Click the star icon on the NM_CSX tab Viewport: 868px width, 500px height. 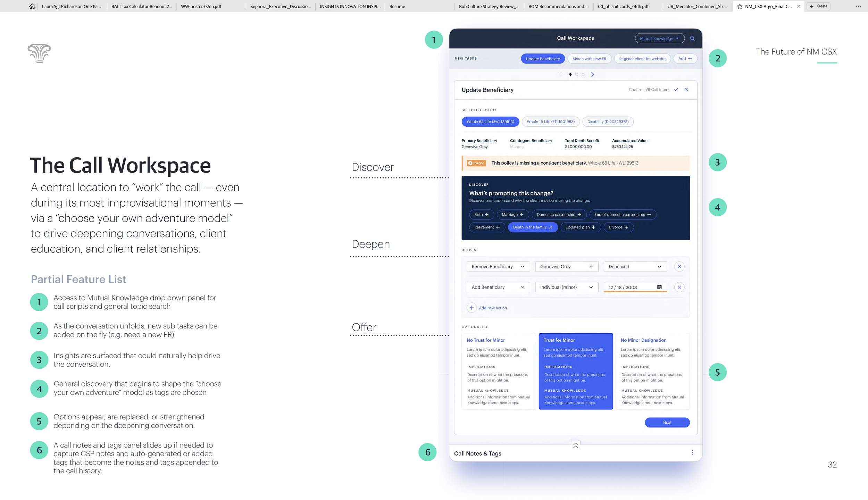coord(739,6)
